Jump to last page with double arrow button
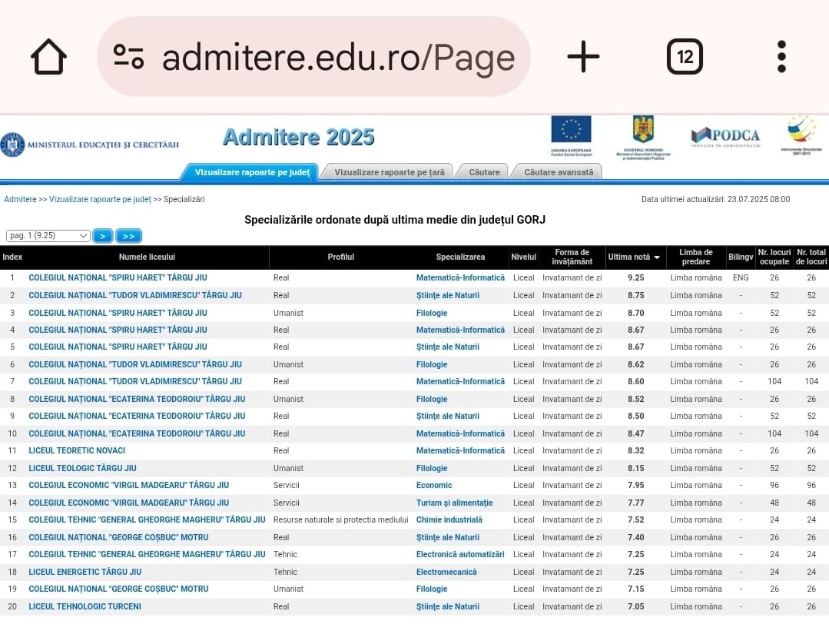 pyautogui.click(x=128, y=236)
